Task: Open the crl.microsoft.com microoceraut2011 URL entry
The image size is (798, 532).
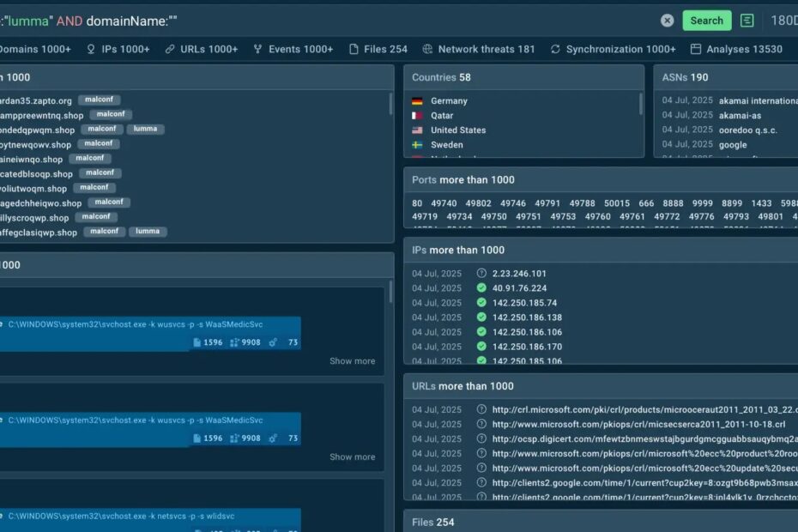Action: tap(644, 409)
